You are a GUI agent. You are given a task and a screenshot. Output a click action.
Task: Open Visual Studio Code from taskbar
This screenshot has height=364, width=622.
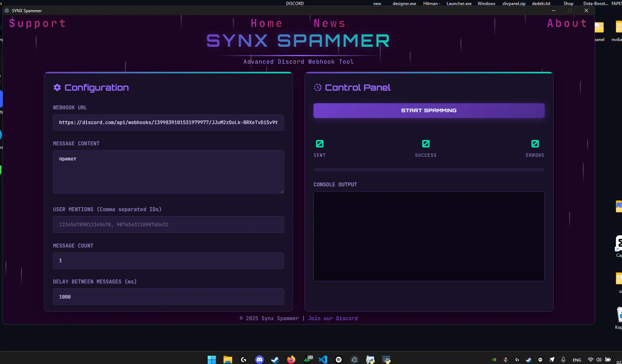click(x=323, y=360)
